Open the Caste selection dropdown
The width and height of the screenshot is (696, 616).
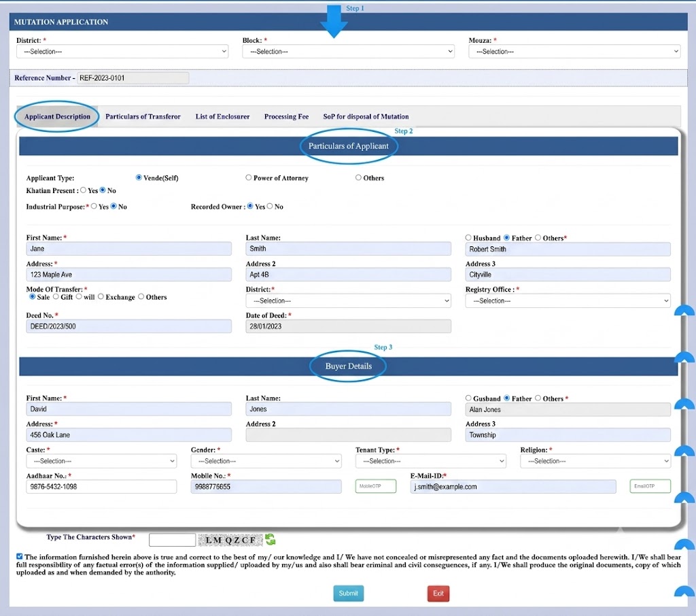[x=101, y=461]
